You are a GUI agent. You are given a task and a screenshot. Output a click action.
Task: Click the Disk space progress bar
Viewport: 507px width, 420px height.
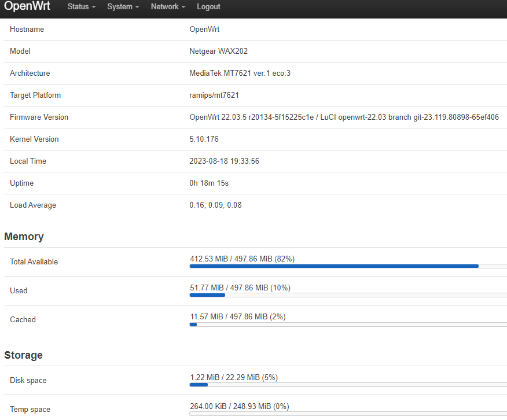tap(348, 385)
